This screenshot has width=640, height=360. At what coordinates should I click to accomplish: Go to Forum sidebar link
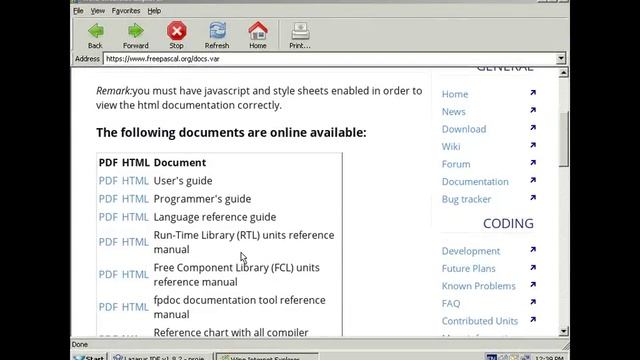tap(456, 164)
